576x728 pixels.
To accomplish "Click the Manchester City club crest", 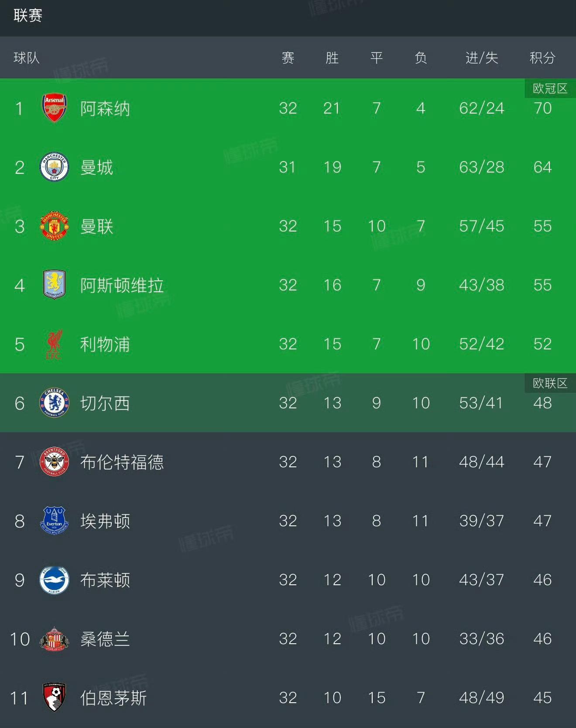I will pos(54,167).
